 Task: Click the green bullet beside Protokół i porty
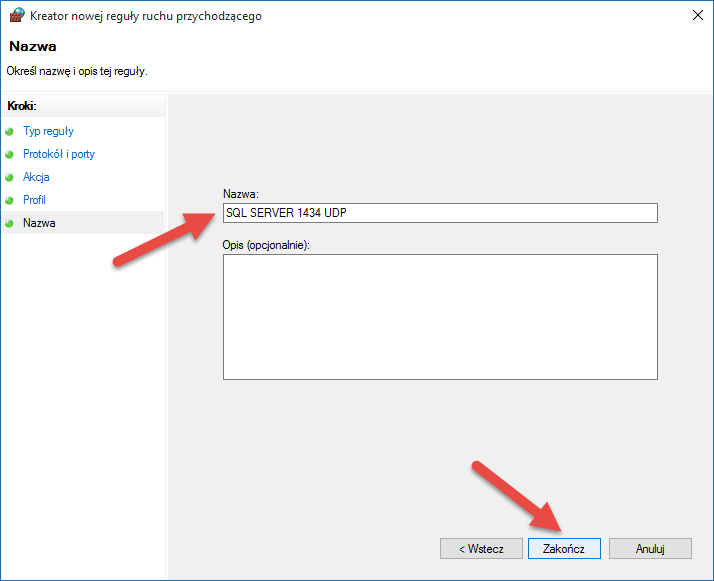10,154
